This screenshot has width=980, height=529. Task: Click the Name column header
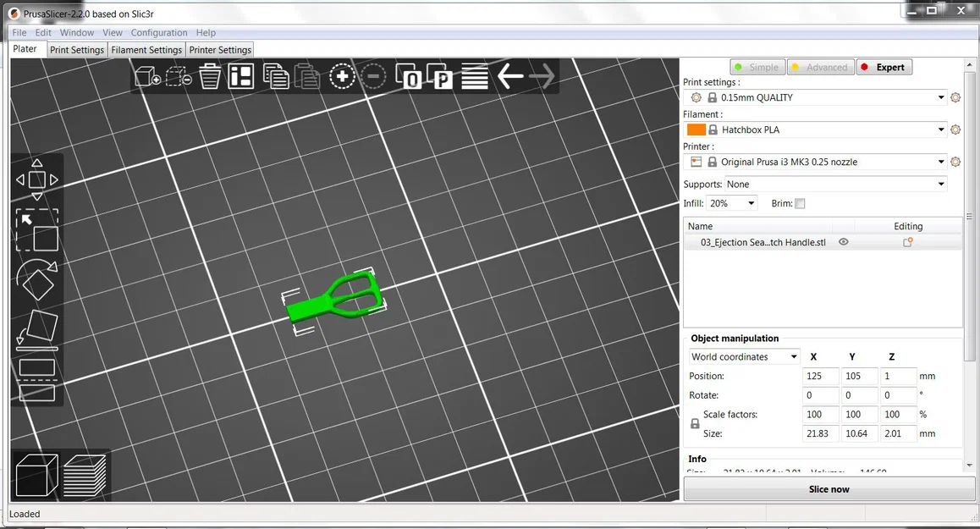(x=700, y=226)
